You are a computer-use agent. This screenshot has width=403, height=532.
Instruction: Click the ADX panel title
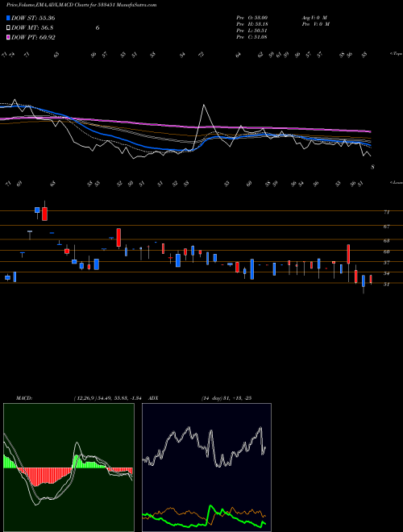click(x=153, y=397)
